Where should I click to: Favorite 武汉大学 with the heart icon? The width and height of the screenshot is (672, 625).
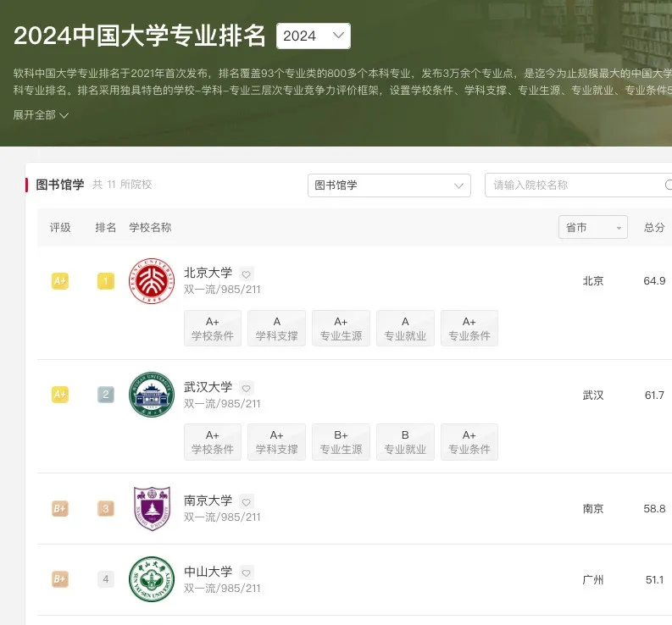click(246, 388)
